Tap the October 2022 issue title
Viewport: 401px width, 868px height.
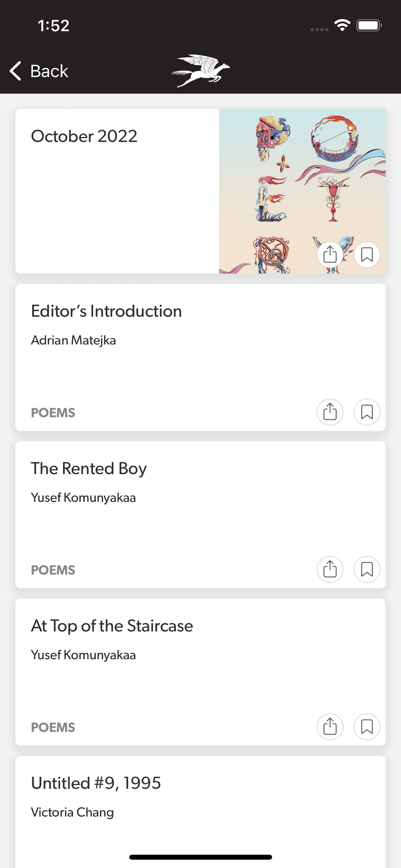click(x=84, y=136)
